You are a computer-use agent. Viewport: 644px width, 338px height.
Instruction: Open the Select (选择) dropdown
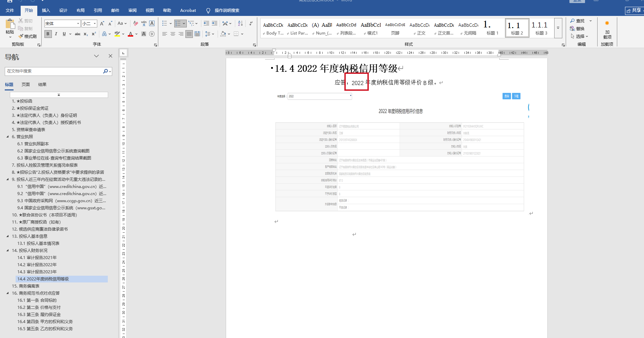point(579,36)
